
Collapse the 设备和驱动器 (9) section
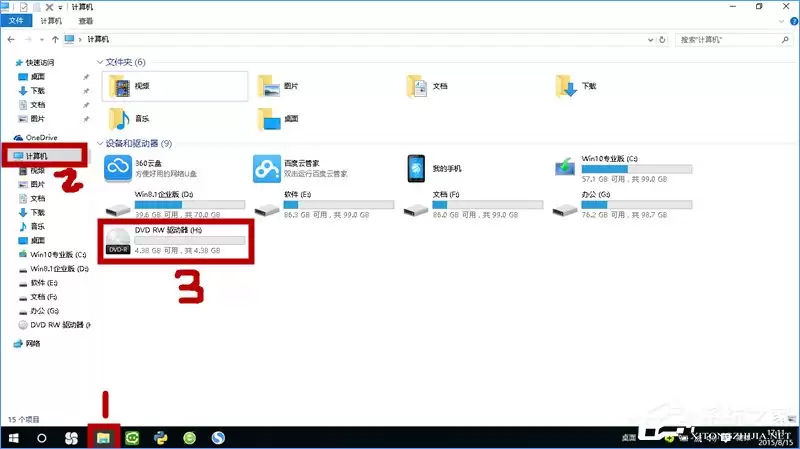coord(100,143)
